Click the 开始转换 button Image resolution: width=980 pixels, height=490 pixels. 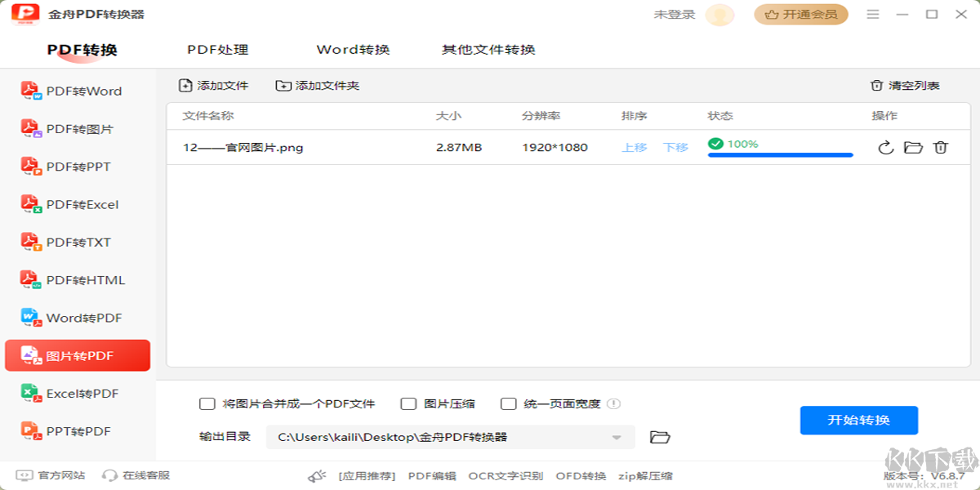[858, 420]
